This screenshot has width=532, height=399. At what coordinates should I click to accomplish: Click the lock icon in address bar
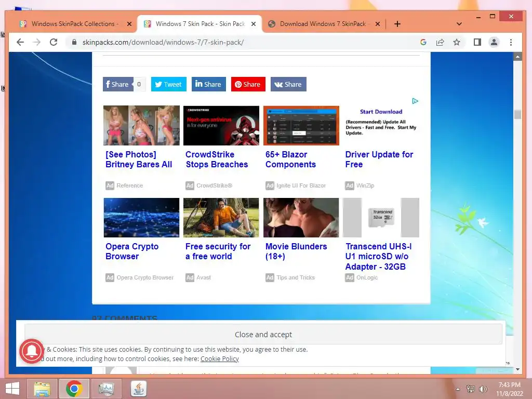[74, 42]
